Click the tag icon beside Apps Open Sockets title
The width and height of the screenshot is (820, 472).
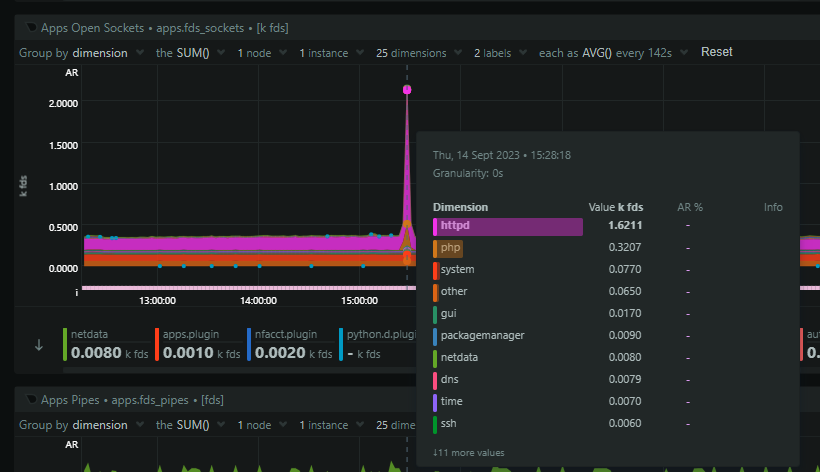point(31,28)
